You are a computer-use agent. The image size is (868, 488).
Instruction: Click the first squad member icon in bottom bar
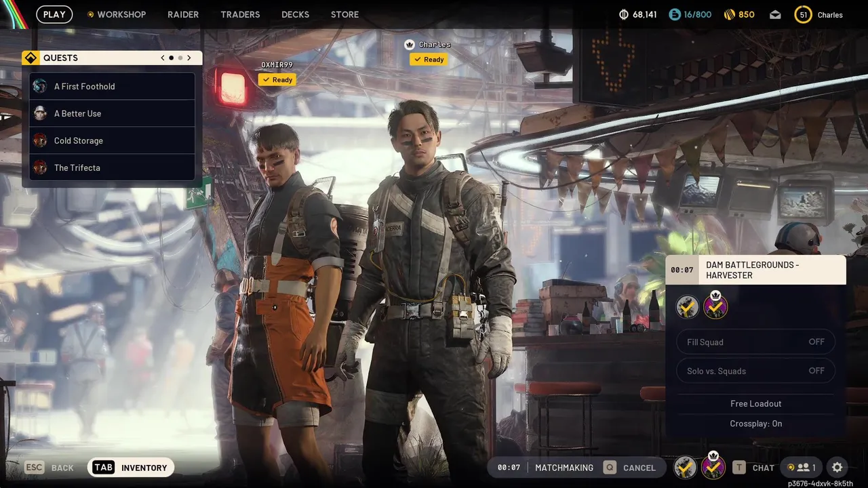pyautogui.click(x=686, y=467)
